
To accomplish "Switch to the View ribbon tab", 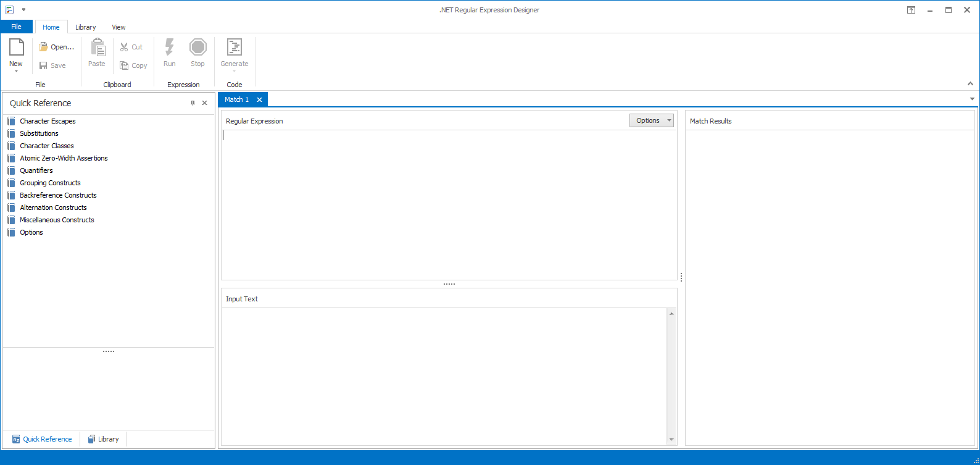I will tap(118, 27).
